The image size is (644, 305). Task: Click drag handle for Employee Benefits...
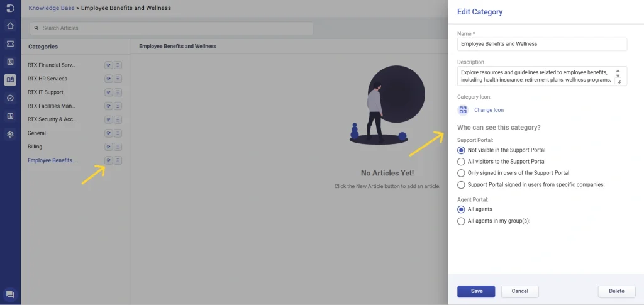tap(118, 160)
